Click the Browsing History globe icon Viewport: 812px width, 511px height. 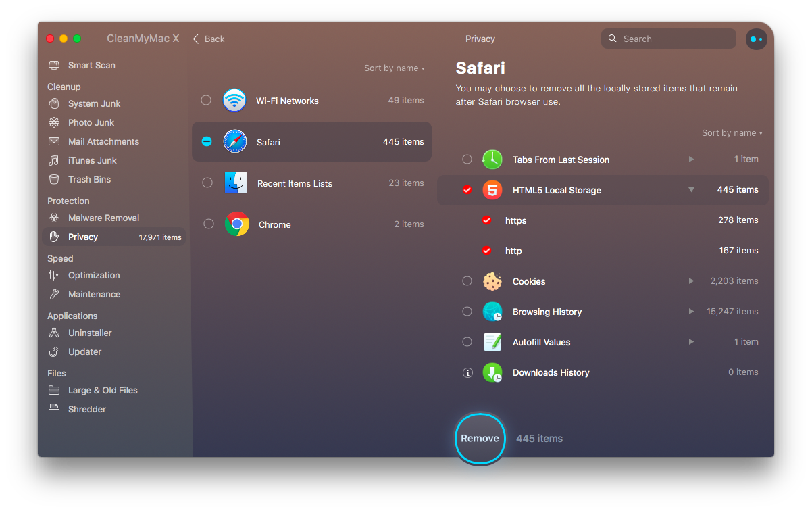click(492, 312)
